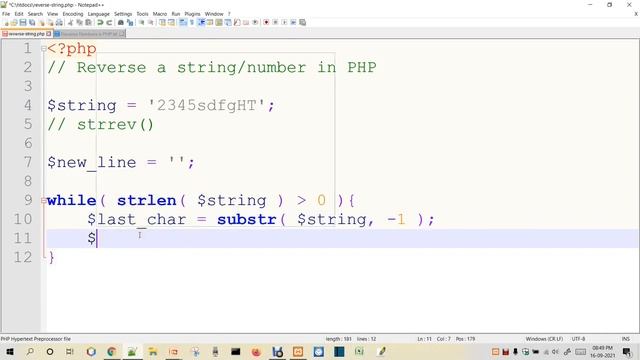Start macro recording with the red record icon

[x=266, y=22]
